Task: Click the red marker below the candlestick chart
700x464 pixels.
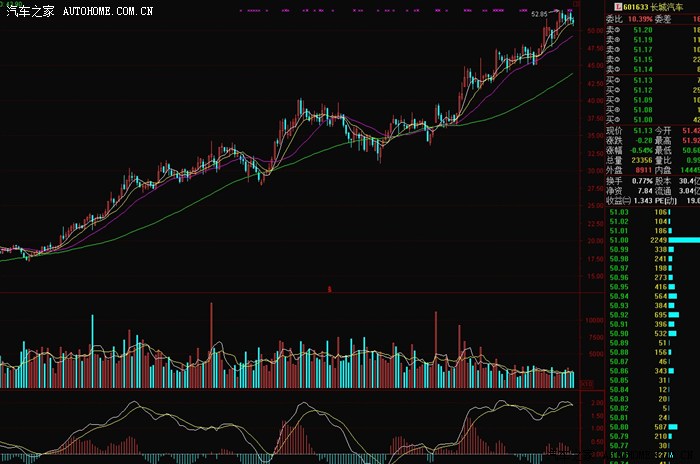Action: [x=329, y=289]
